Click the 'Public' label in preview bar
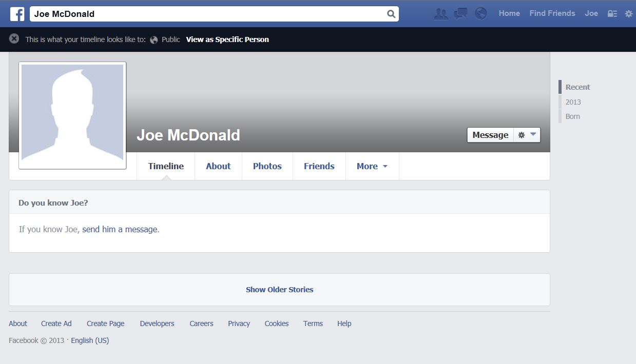Viewport: 636px width, 364px height. point(171,39)
